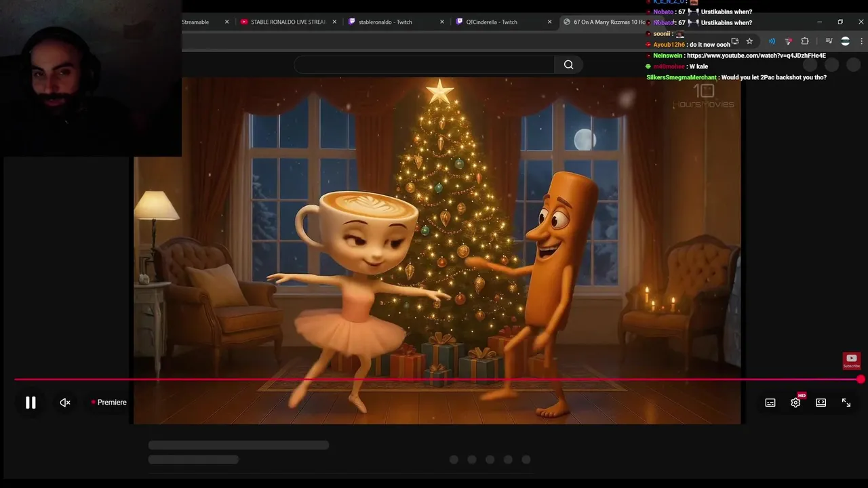The width and height of the screenshot is (868, 488).
Task: Close the QTCinderella - Twitch tab
Action: [x=550, y=22]
